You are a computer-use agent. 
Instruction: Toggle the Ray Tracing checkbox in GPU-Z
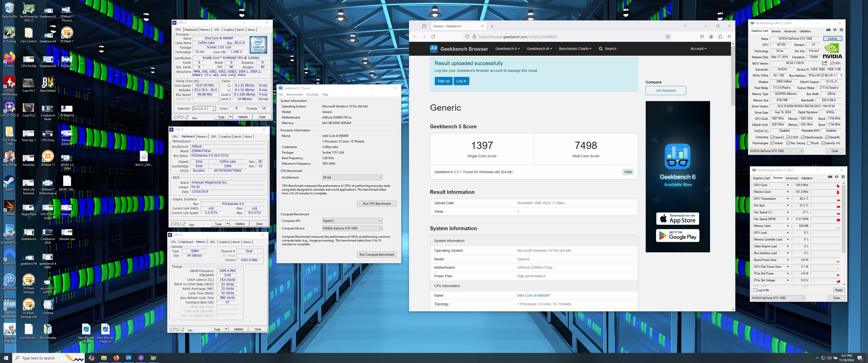click(788, 143)
